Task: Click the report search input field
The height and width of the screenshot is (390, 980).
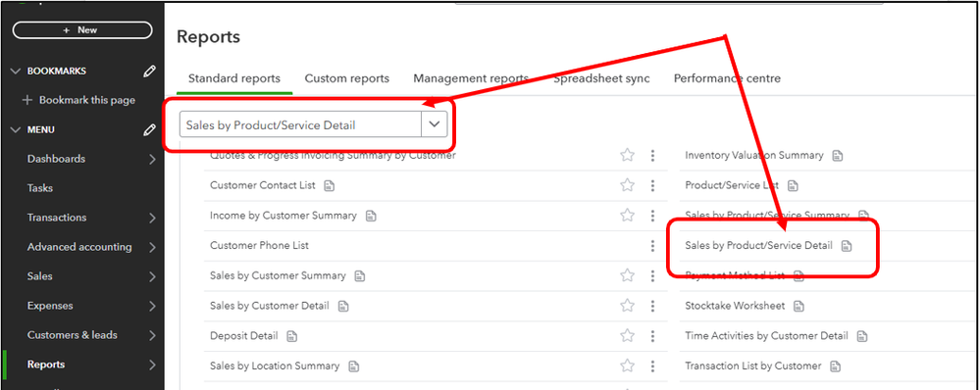Action: coord(300,124)
